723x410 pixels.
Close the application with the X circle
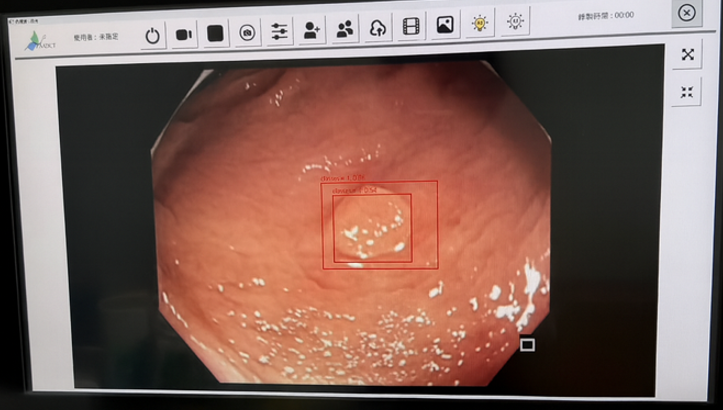coord(686,12)
